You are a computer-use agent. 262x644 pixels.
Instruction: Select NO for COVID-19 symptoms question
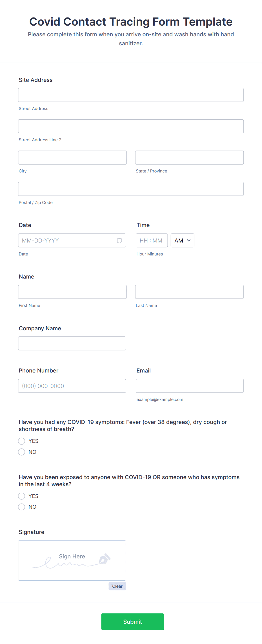point(22,452)
